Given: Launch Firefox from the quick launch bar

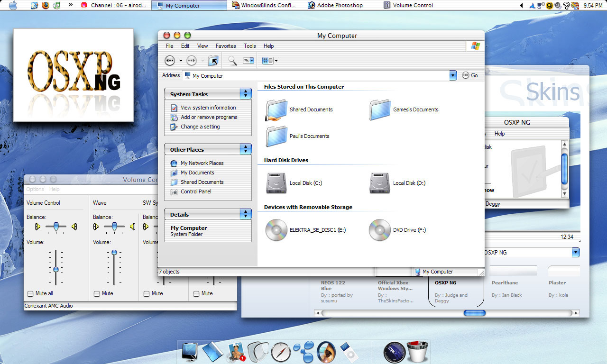Looking at the screenshot, I should tap(46, 5).
